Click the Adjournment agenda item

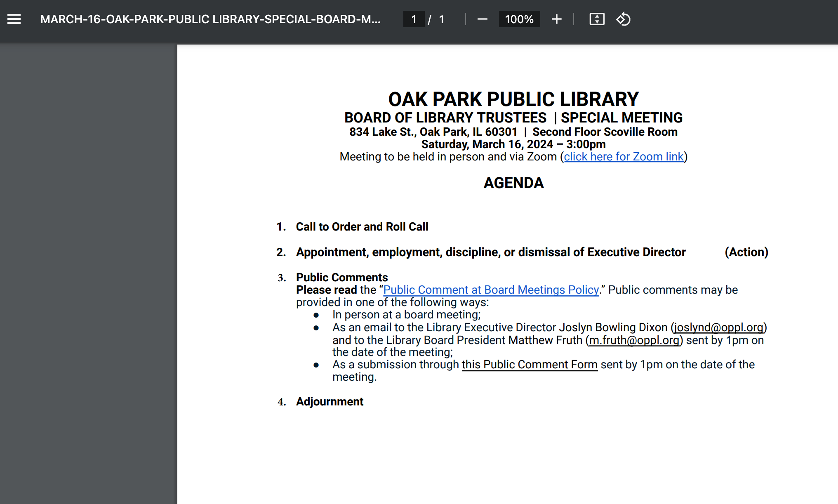coord(330,401)
